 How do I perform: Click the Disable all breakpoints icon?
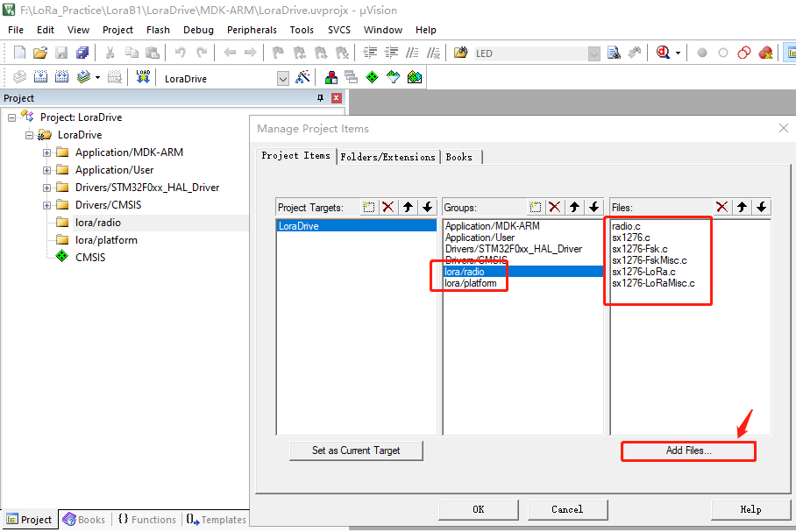[x=744, y=53]
